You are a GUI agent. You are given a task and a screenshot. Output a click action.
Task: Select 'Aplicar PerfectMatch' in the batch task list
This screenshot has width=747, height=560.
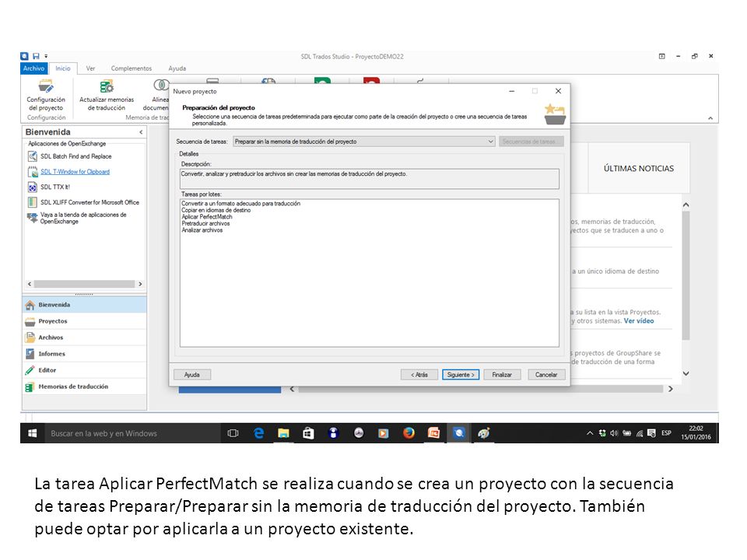click(x=207, y=217)
